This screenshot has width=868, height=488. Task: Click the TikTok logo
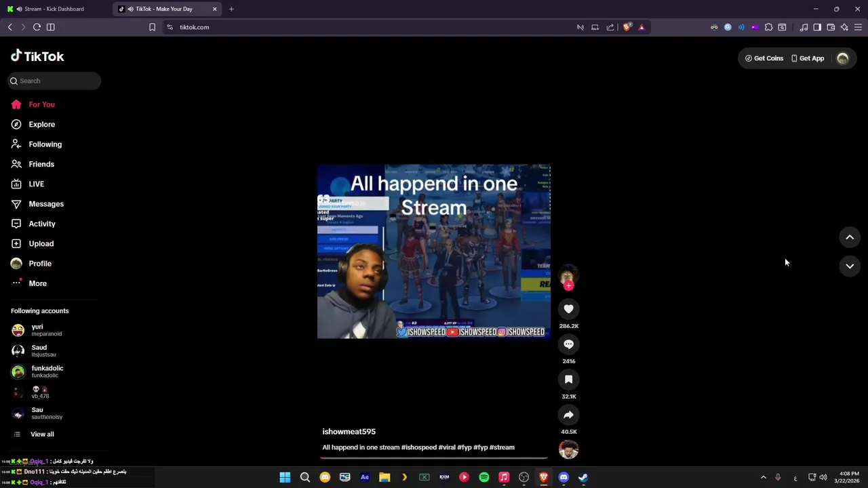(x=37, y=56)
